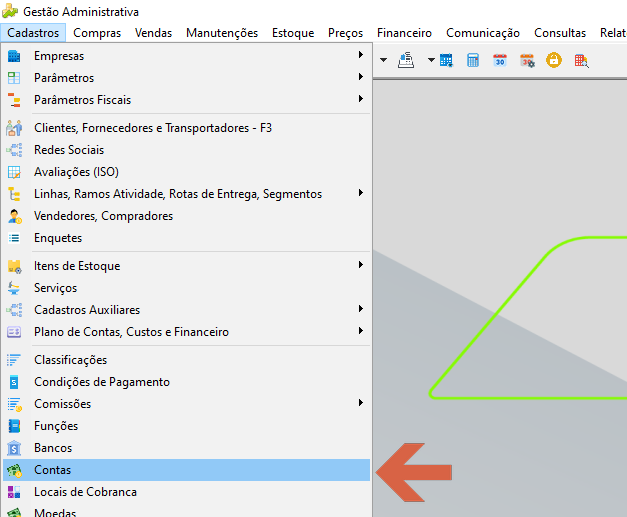Image resolution: width=627 pixels, height=517 pixels.
Task: Click the Condições de Pagamento icon
Action: tap(14, 382)
